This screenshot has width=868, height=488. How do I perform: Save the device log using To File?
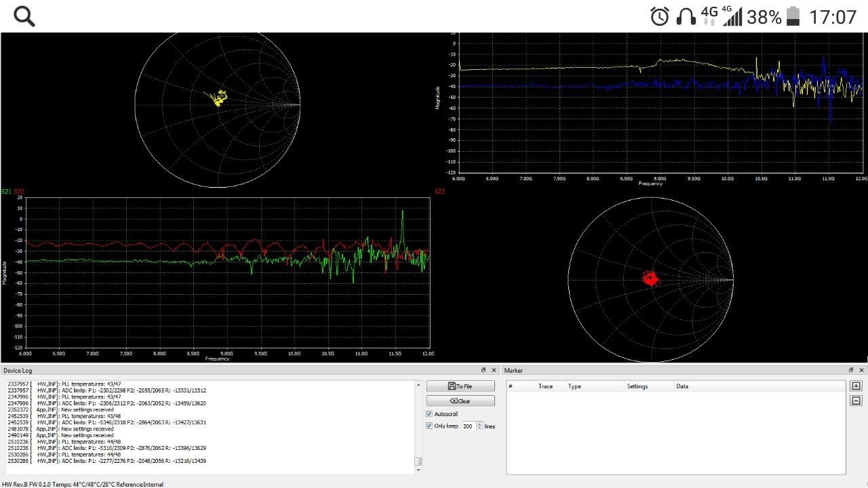pos(460,386)
